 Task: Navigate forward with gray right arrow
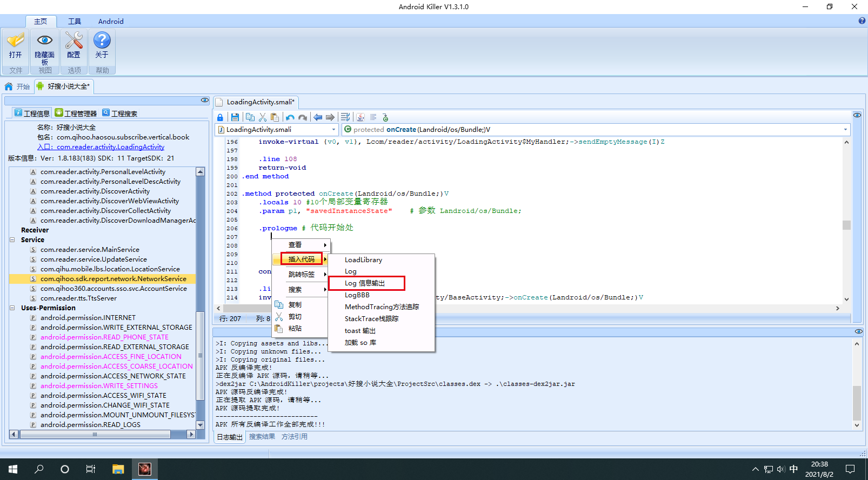[x=330, y=117]
